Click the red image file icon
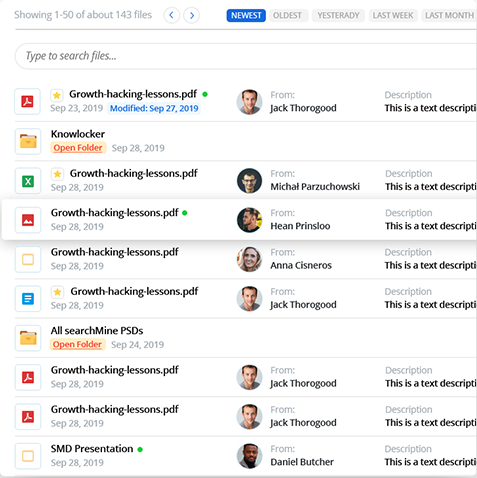The height and width of the screenshot is (478, 477). click(x=28, y=220)
